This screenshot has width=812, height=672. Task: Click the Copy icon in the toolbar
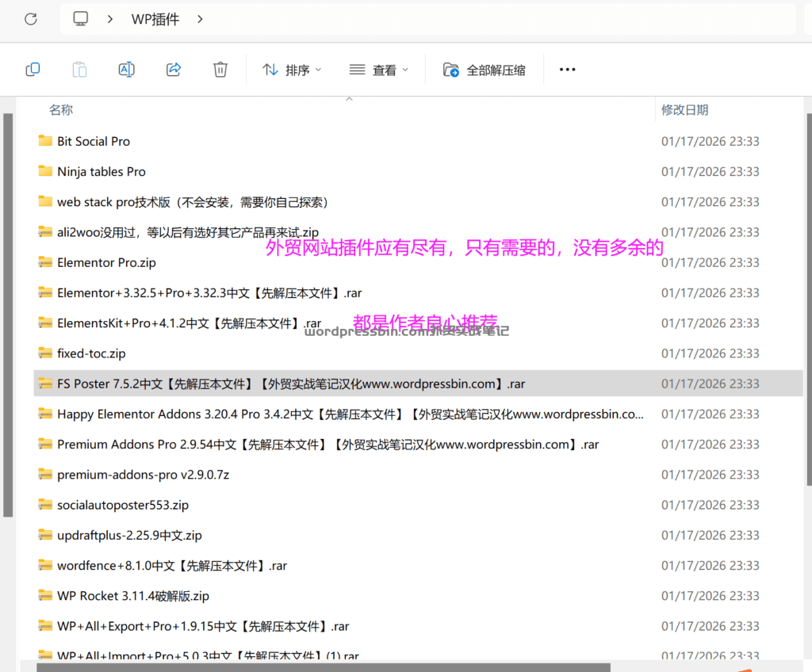(x=33, y=69)
